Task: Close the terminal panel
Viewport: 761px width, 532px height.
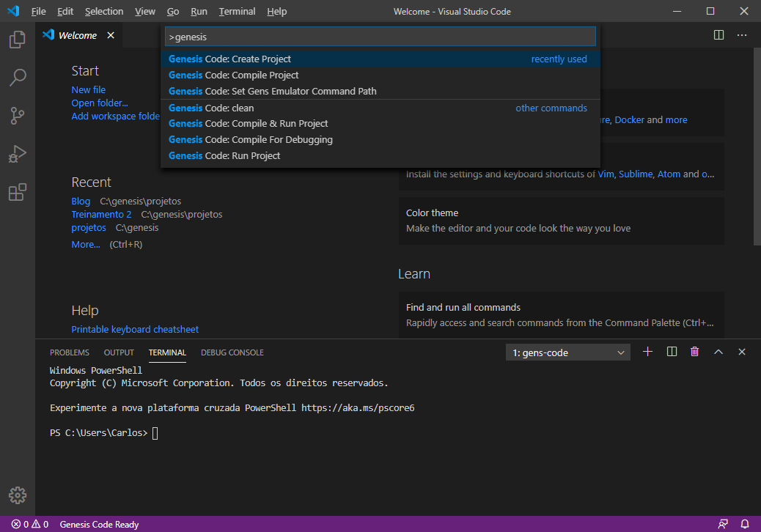Action: [x=742, y=352]
